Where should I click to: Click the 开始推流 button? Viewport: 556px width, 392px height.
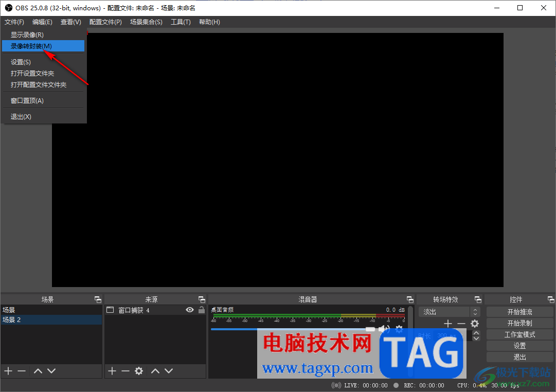pos(519,312)
